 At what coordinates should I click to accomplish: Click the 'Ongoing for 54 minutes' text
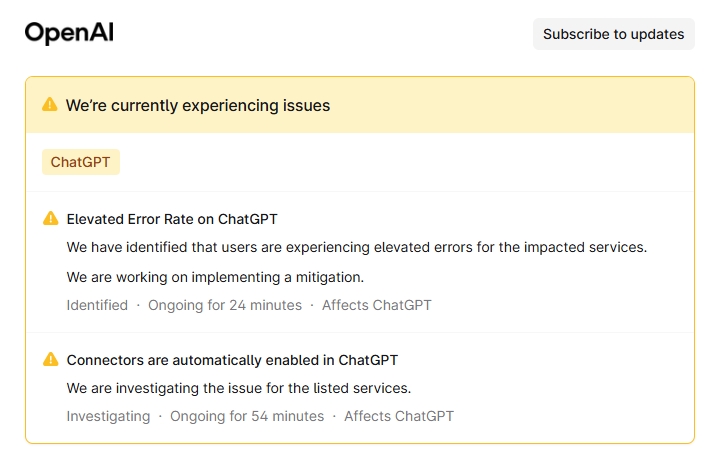tap(247, 416)
